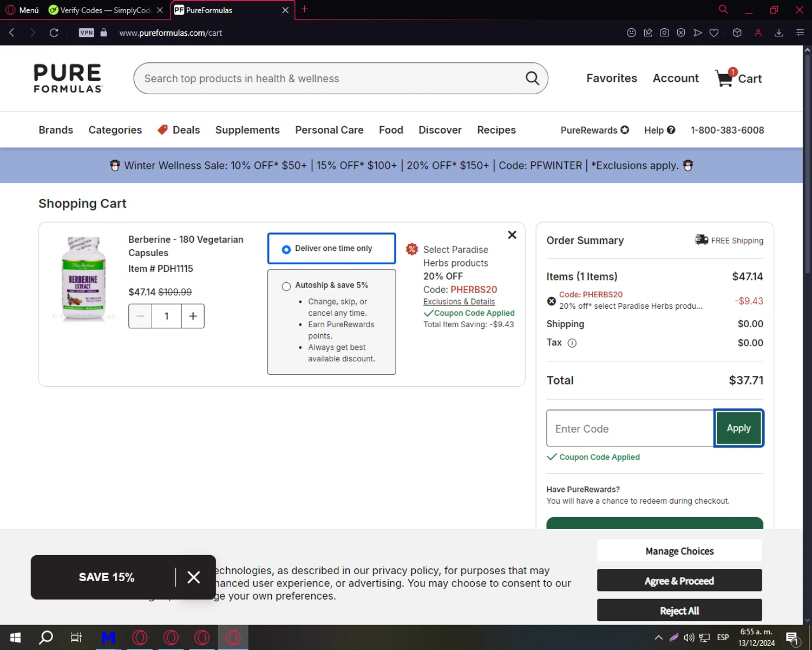Open the Brands menu
812x650 pixels.
(x=56, y=130)
